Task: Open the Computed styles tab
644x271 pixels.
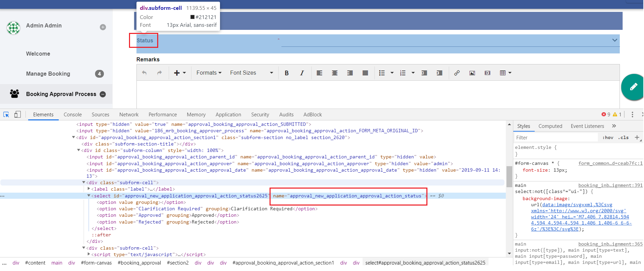Action: click(550, 126)
